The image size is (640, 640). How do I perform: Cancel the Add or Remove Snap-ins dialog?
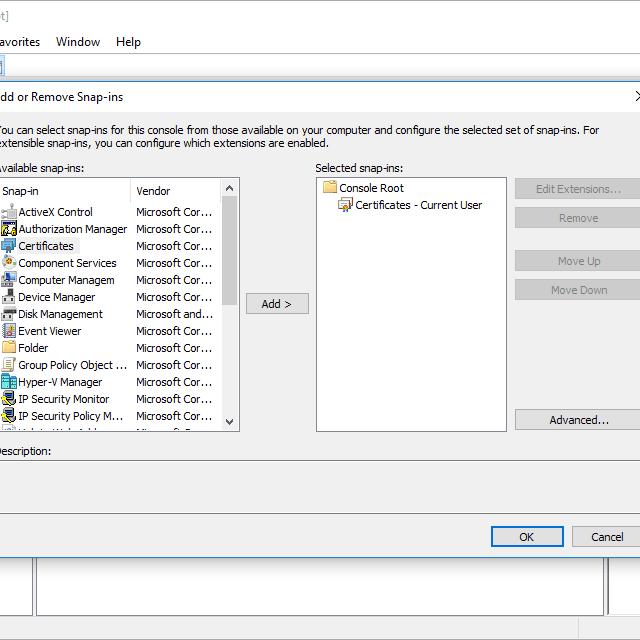tap(606, 537)
